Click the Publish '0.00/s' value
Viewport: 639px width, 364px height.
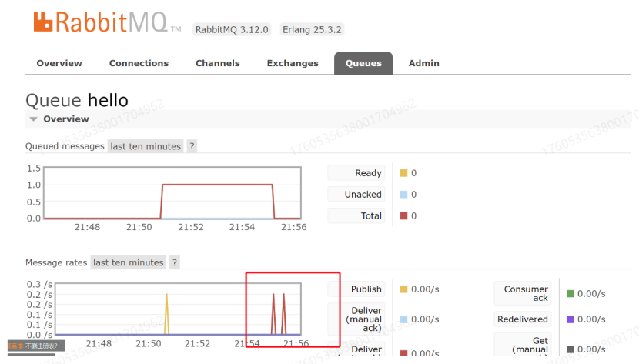coord(425,289)
